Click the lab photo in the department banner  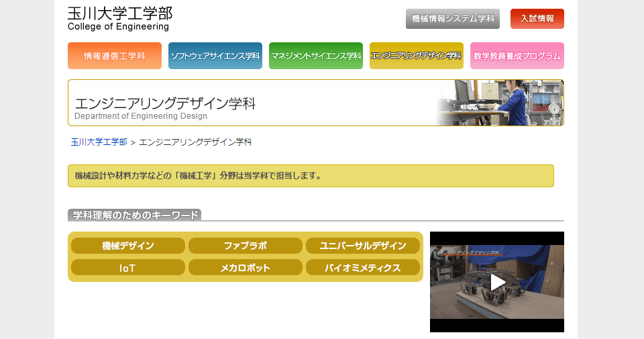[503, 103]
